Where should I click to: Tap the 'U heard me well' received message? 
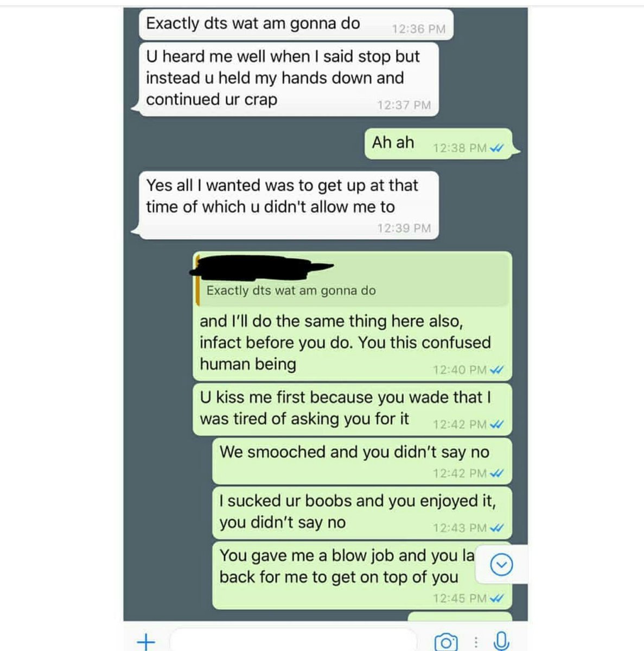point(282,78)
